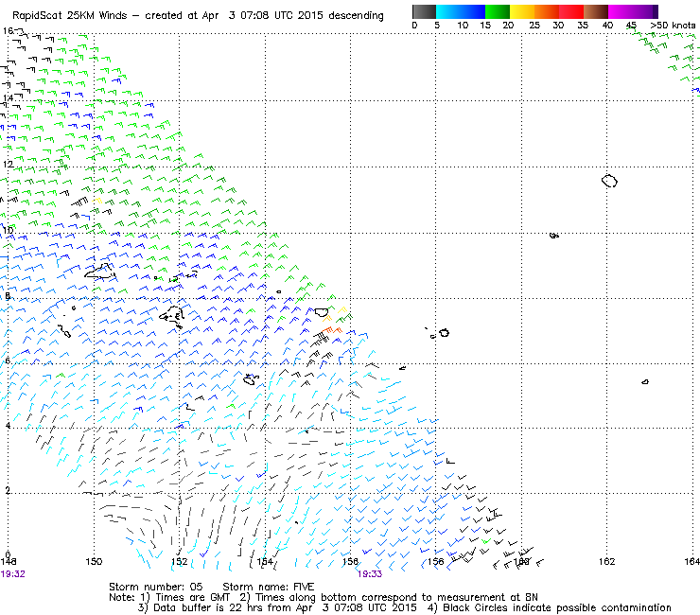Click the '2' latitude axis label

8,490
